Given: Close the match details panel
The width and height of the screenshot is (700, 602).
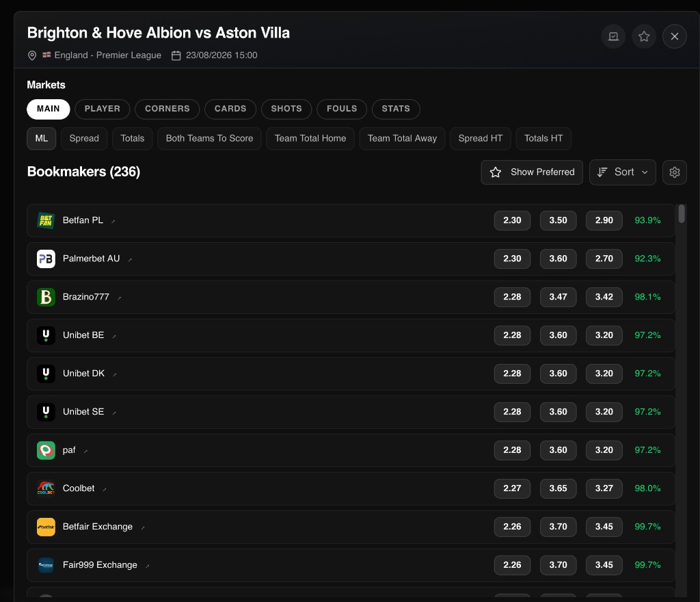Looking at the screenshot, I should pyautogui.click(x=675, y=36).
